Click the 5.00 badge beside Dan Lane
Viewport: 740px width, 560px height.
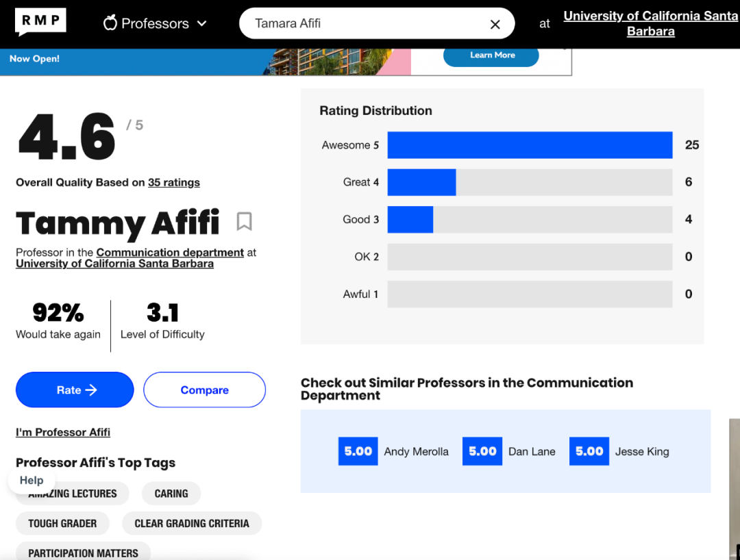click(x=482, y=452)
